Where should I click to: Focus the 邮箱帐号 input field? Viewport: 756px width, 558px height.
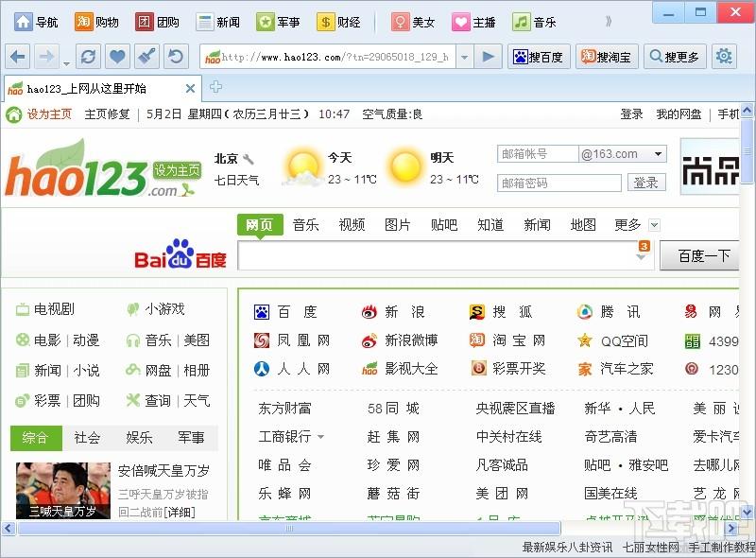538,154
